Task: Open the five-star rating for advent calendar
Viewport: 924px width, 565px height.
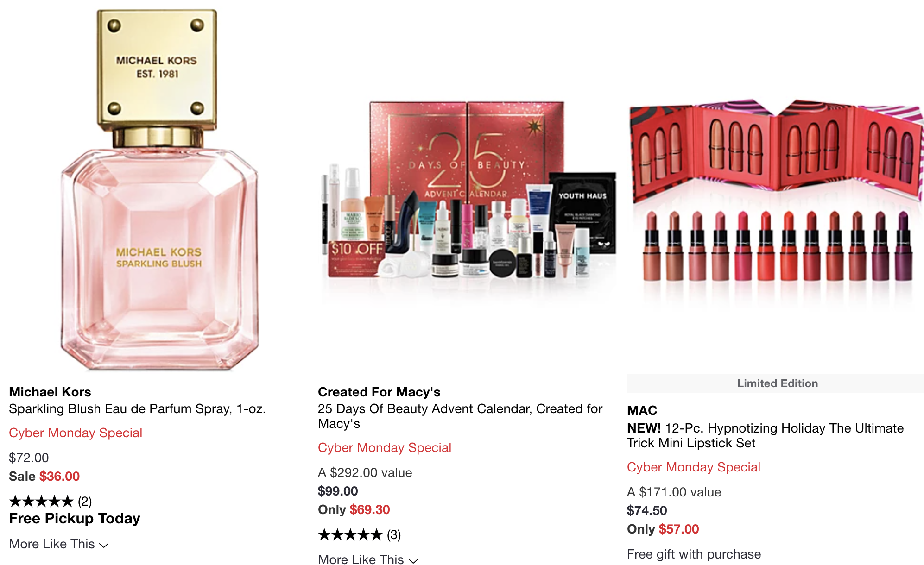Action: point(350,535)
